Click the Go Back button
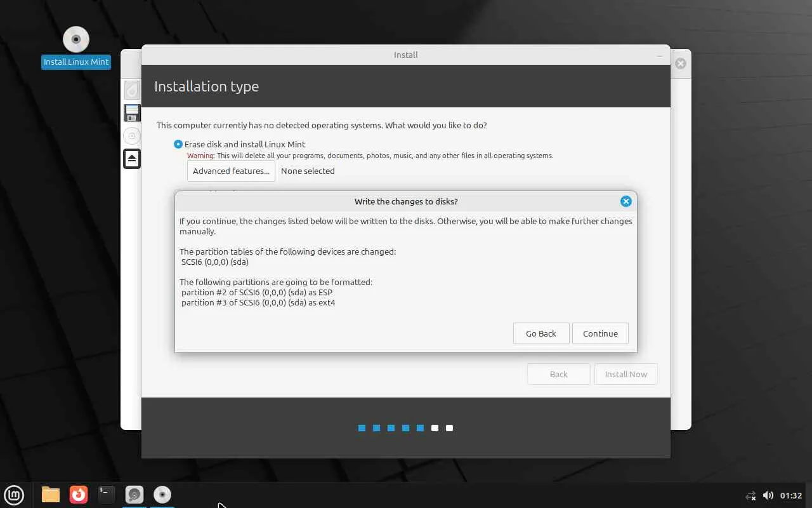This screenshot has width=812, height=508. pyautogui.click(x=541, y=333)
